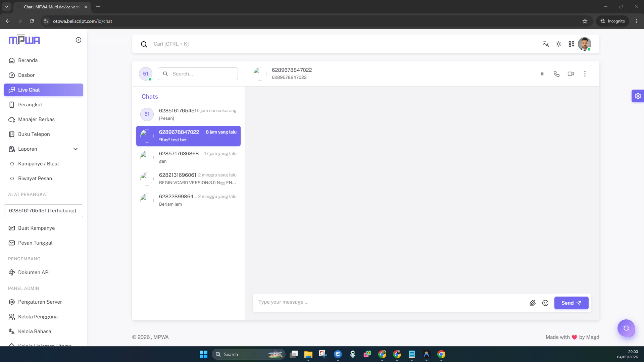Image resolution: width=644 pixels, height=362 pixels.
Task: Attach a file using the paperclip icon
Action: point(532,303)
